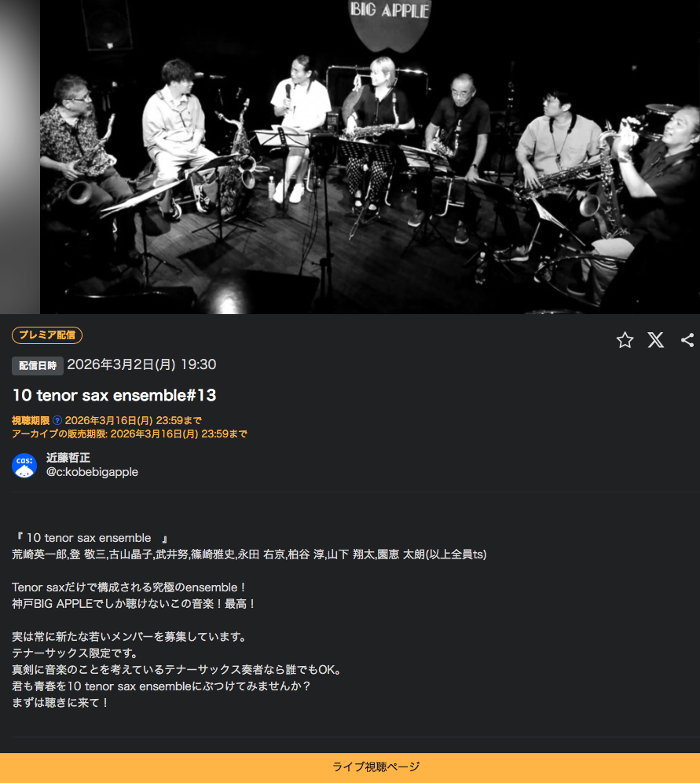Click the star favorite icon

pyautogui.click(x=625, y=340)
